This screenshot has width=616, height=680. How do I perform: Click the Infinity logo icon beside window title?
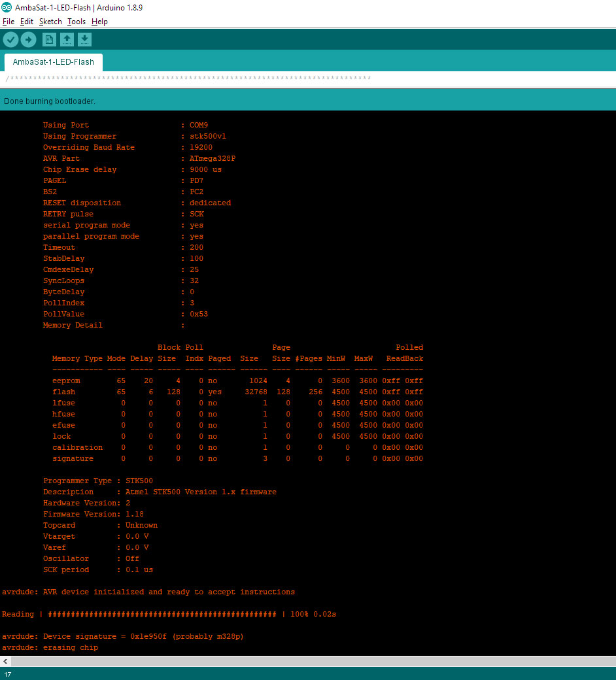tap(7, 7)
